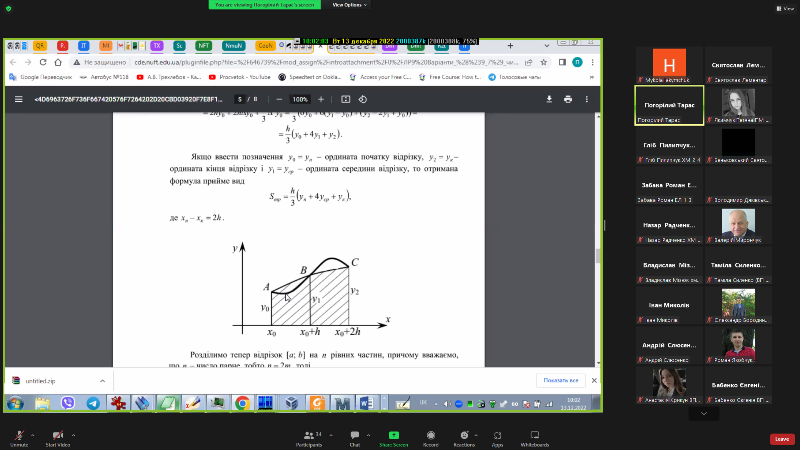The image size is (800, 450).
Task: Click Показать все downloads button
Action: click(x=560, y=381)
